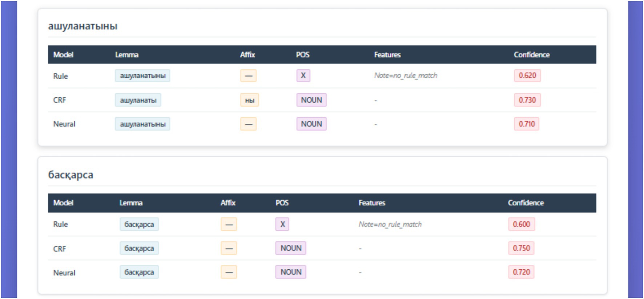This screenshot has height=299, width=644.
Task: Click Lemma column header in басқарса table
Action: pos(131,203)
